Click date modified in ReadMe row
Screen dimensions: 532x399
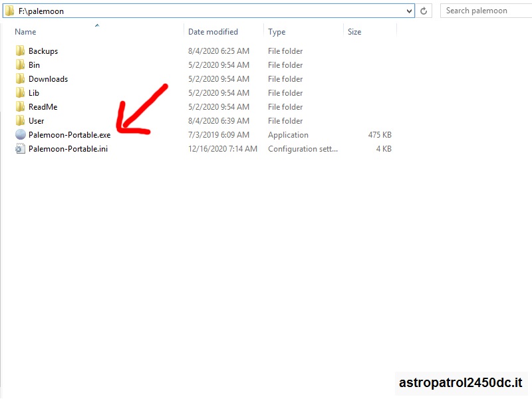coord(219,107)
